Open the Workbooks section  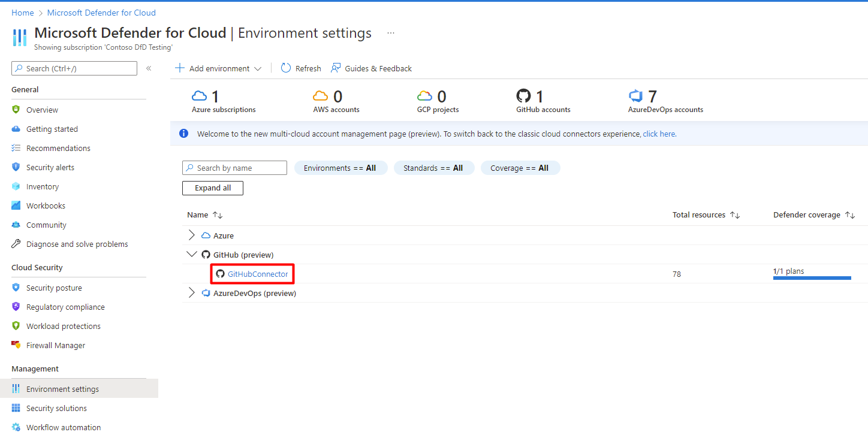46,206
